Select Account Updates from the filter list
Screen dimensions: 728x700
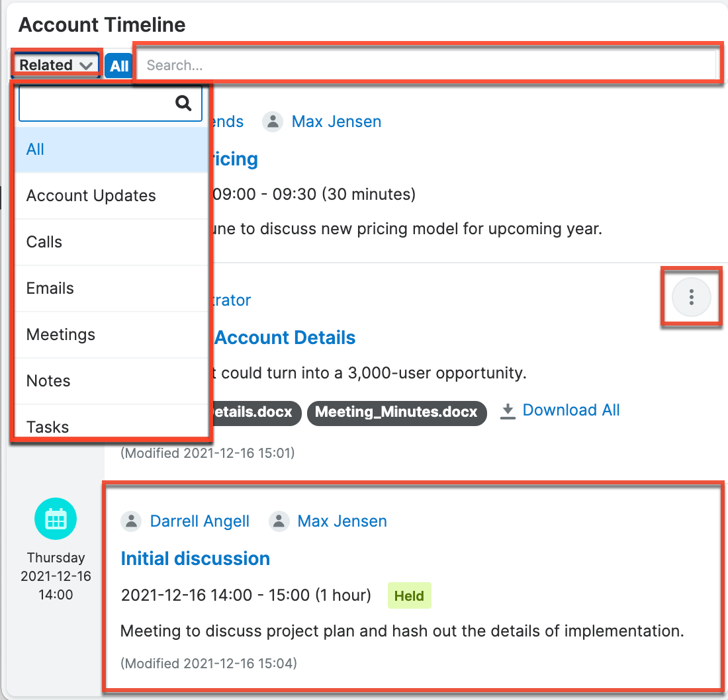click(x=91, y=195)
